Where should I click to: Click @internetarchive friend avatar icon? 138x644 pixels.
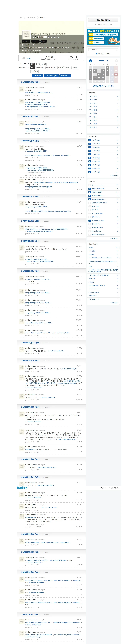pos(90,185)
